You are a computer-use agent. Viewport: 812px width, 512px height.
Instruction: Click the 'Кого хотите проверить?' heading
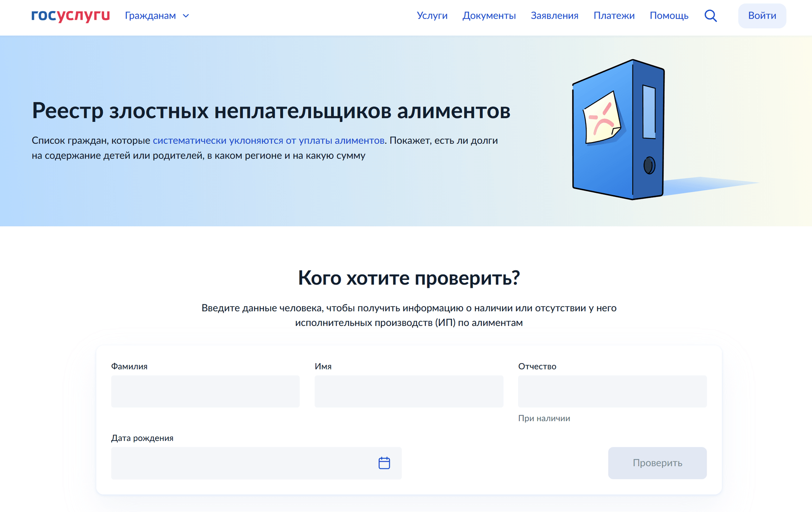coord(409,278)
